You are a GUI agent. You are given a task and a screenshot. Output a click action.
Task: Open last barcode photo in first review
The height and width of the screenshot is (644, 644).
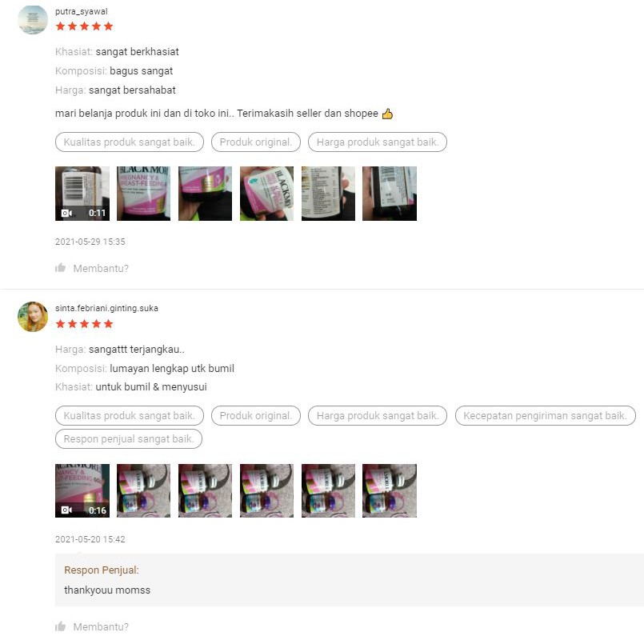tap(390, 194)
